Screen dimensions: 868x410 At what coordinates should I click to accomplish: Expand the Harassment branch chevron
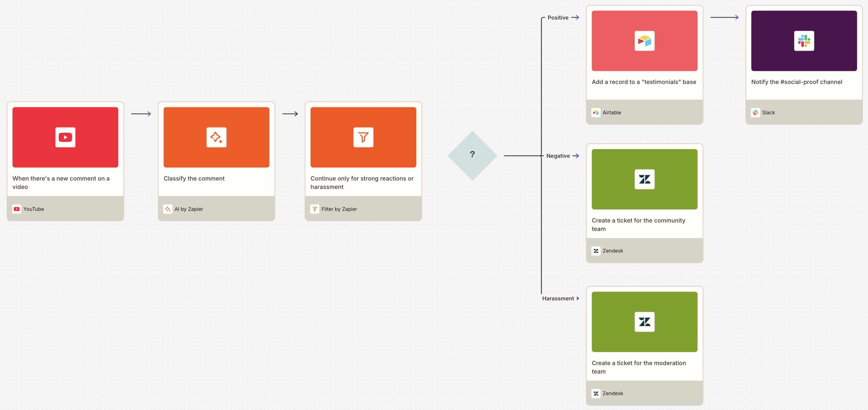(578, 298)
